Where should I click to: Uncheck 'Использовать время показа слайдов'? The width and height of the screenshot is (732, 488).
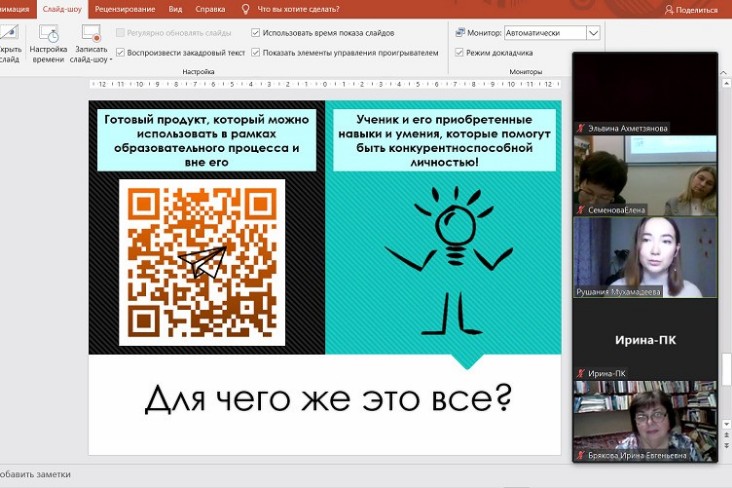coord(256,33)
